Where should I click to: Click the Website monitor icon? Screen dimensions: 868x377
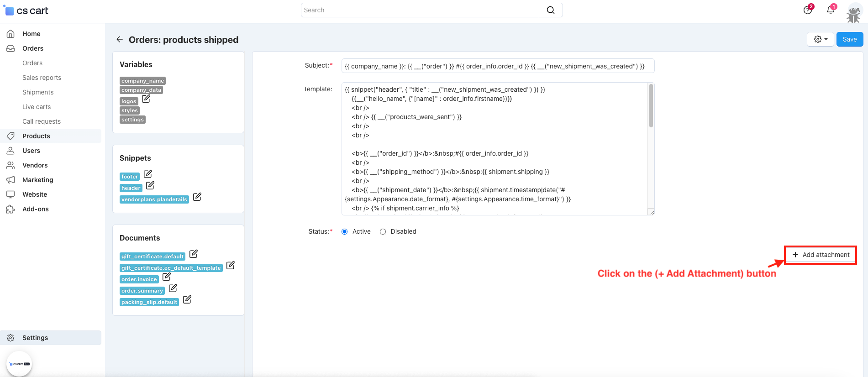(11, 194)
